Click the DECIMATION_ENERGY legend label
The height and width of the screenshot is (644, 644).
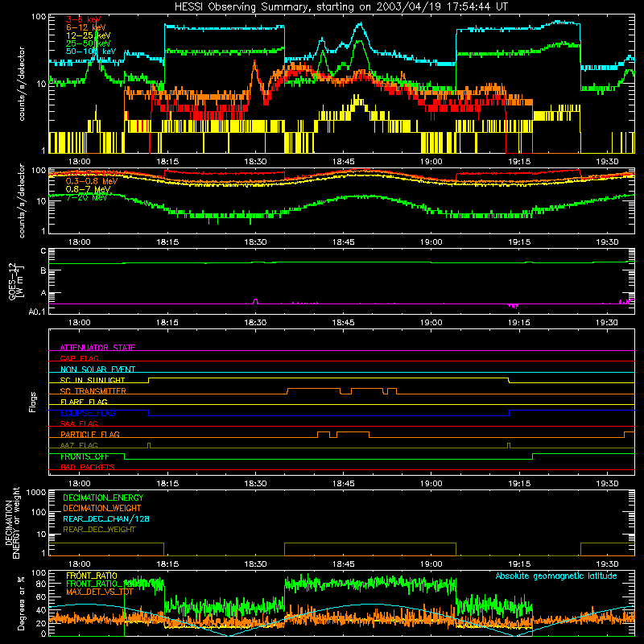[103, 497]
